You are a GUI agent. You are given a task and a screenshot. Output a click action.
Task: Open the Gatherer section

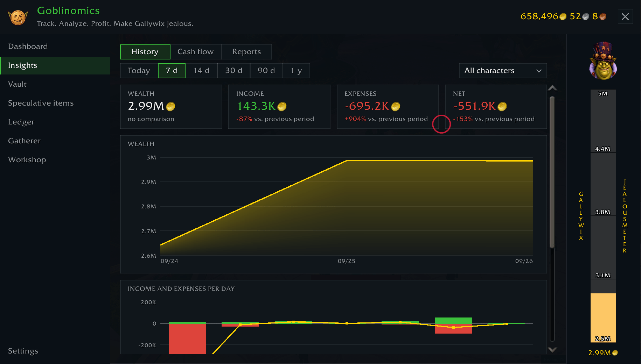pos(55,141)
